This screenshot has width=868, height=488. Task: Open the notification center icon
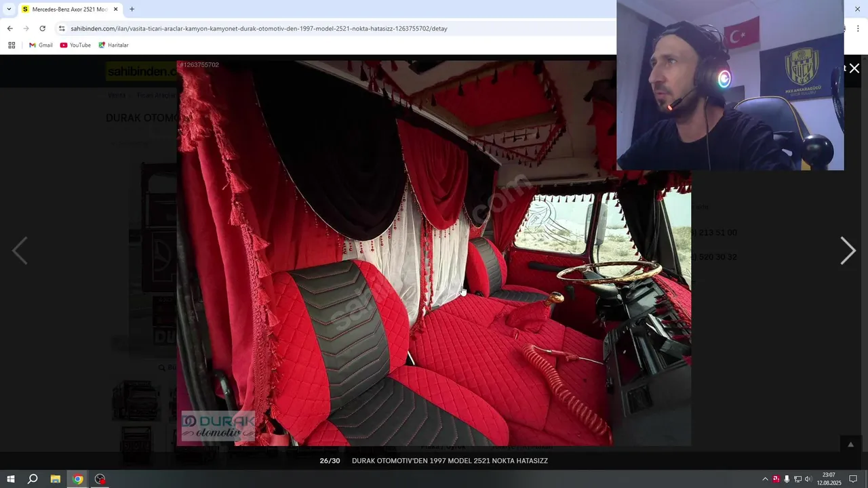click(853, 479)
